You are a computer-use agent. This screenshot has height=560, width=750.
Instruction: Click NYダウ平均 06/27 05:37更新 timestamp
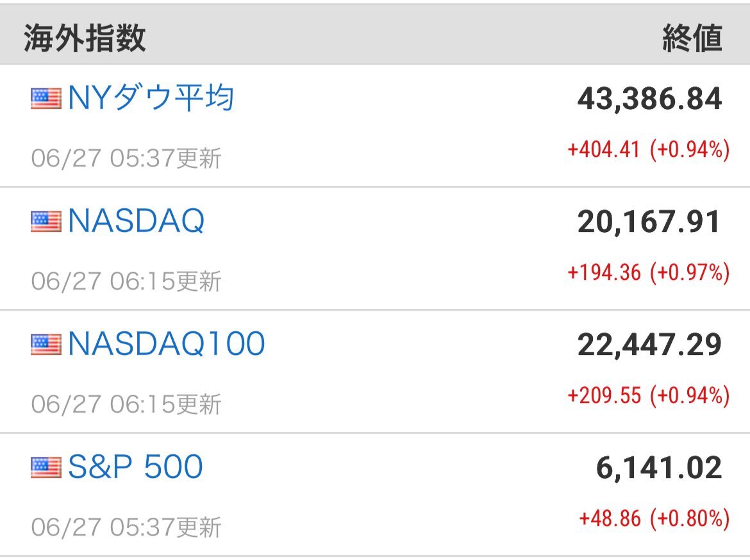point(126,158)
